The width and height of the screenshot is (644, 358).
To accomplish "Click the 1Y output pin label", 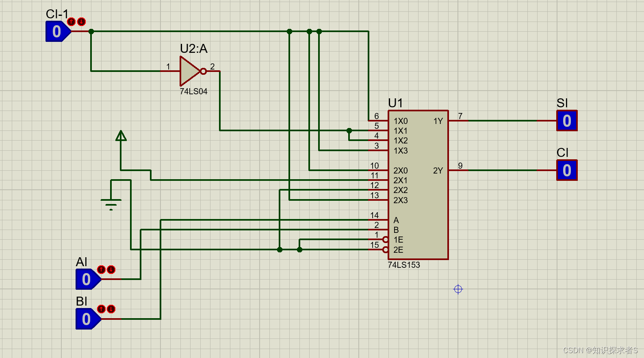I will pos(438,121).
